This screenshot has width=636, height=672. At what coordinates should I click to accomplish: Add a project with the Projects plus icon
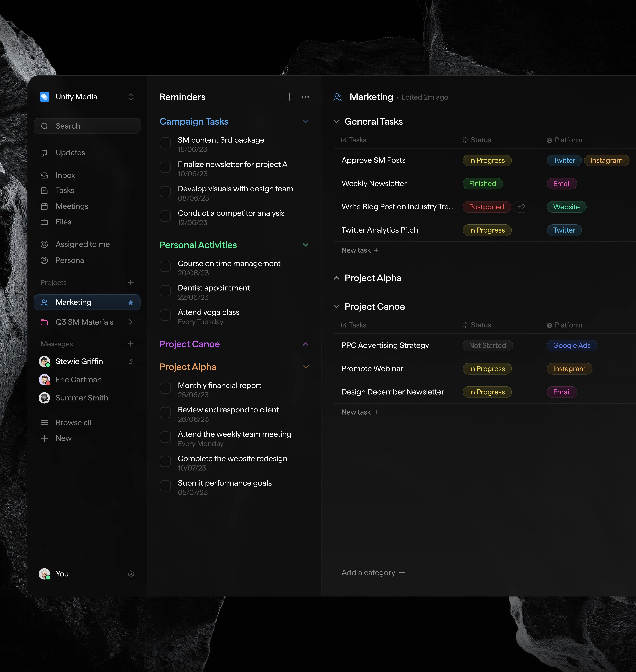(x=131, y=283)
